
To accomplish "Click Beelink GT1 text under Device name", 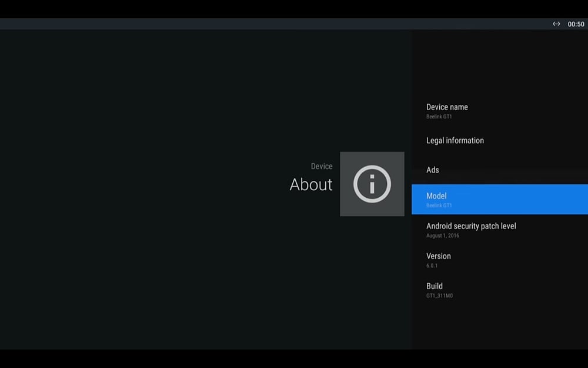I will point(439,117).
